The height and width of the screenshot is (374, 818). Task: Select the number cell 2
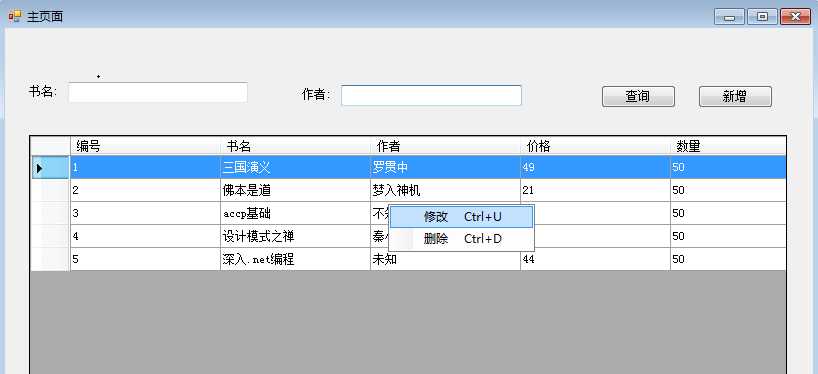point(145,190)
